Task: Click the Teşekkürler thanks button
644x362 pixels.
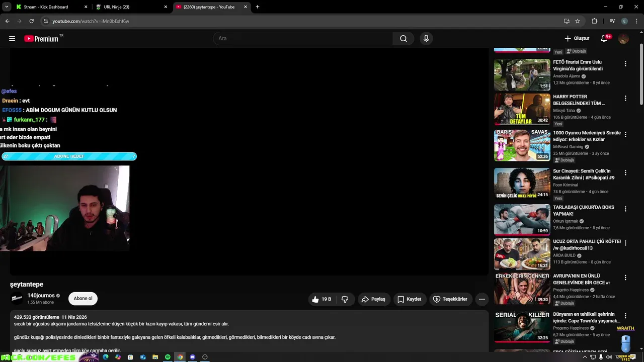Action: click(450, 299)
